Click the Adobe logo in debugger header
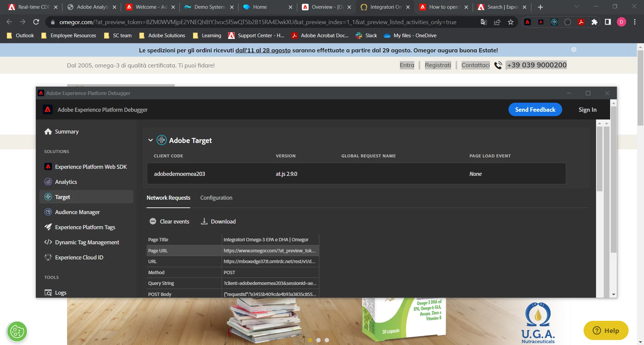Screen dimensions: 644x345 pos(48,109)
